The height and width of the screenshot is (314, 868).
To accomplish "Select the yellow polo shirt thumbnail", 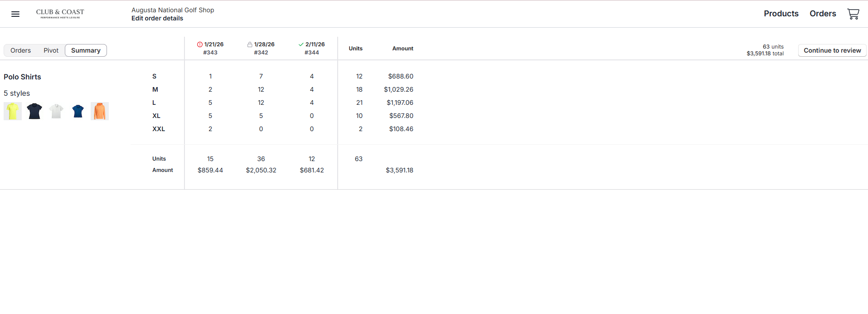I will [13, 111].
